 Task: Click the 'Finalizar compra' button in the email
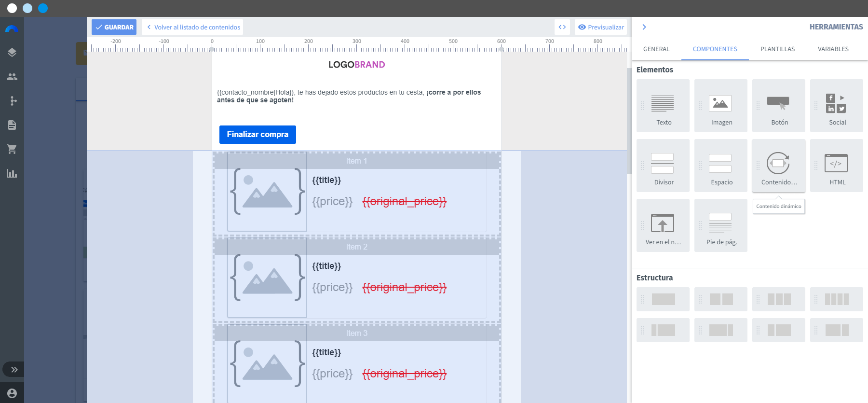[x=258, y=135]
